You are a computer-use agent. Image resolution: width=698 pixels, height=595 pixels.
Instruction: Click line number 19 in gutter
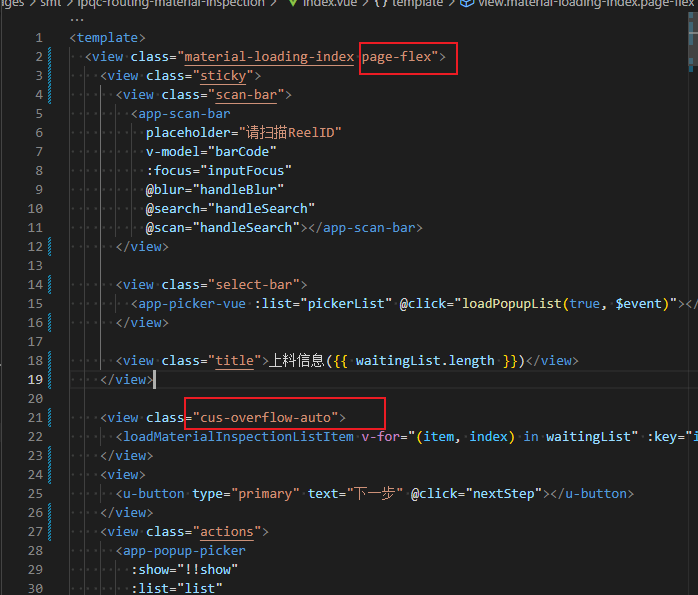click(38, 380)
